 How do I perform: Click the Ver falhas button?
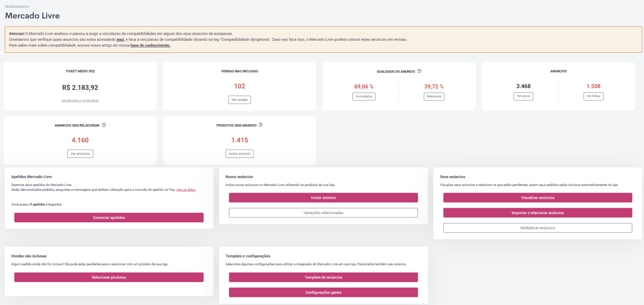click(x=593, y=96)
